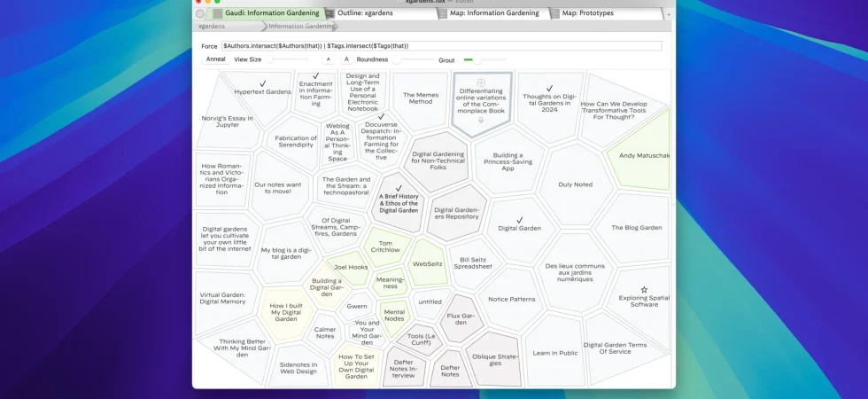868x399 pixels.
Task: Click the Anneal button
Action: click(216, 59)
